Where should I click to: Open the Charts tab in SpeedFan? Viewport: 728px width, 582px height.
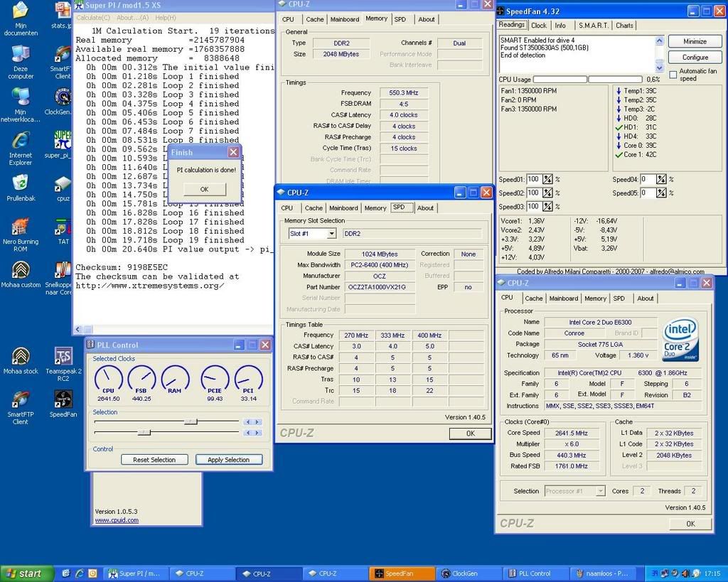(x=624, y=26)
